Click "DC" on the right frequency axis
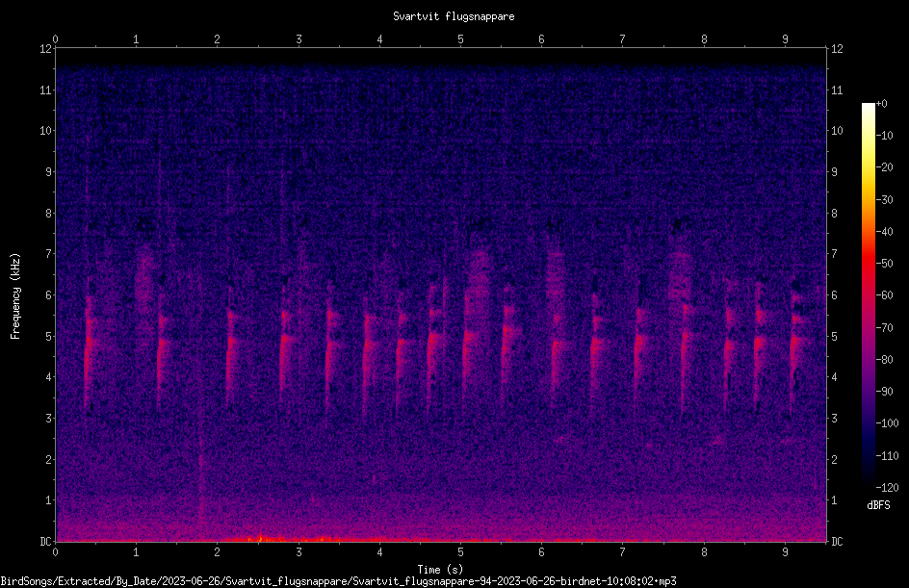The height and width of the screenshot is (588, 909). tap(837, 542)
